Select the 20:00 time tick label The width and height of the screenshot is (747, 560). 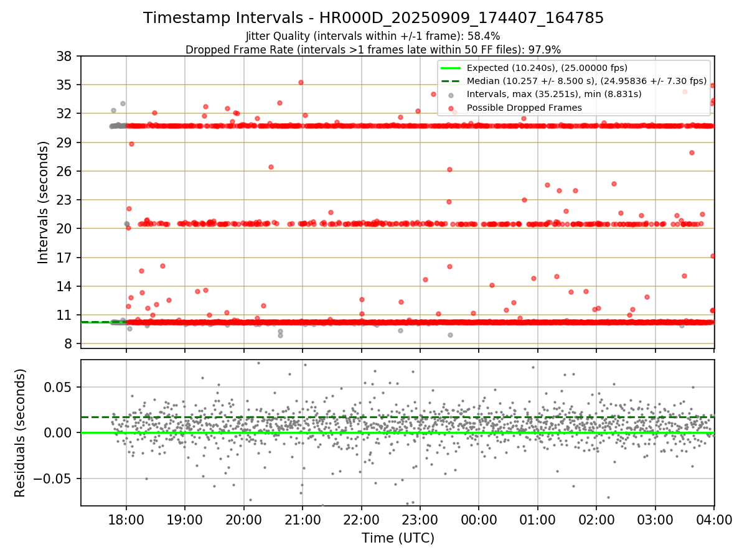[x=243, y=519]
